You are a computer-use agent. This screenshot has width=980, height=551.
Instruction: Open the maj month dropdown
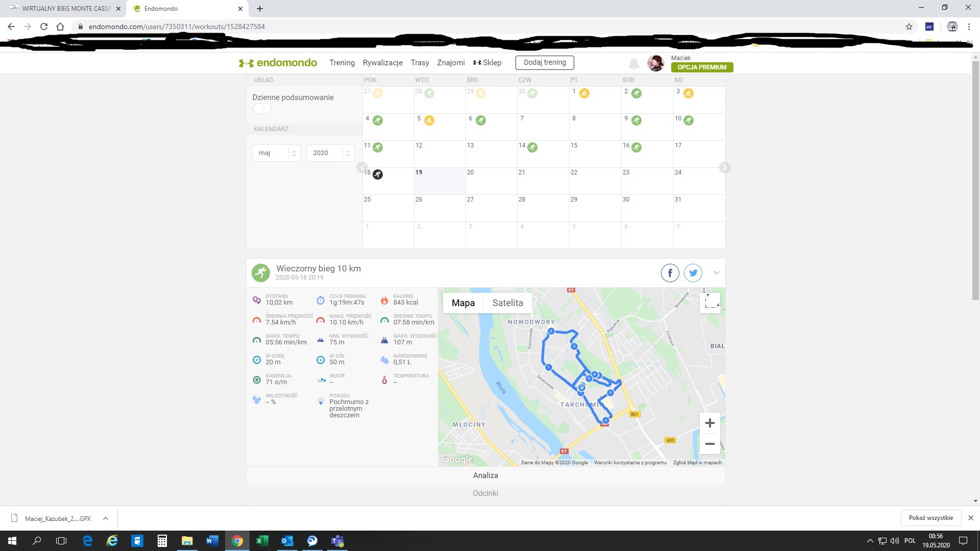pos(276,153)
